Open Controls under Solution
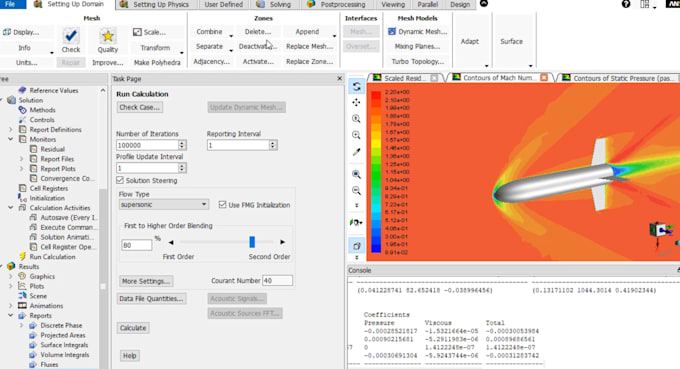The height and width of the screenshot is (369, 680). point(42,120)
